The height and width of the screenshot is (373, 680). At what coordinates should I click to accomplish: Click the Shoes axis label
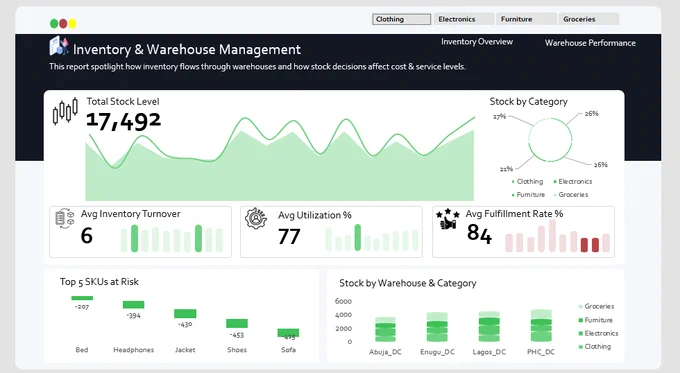click(237, 350)
